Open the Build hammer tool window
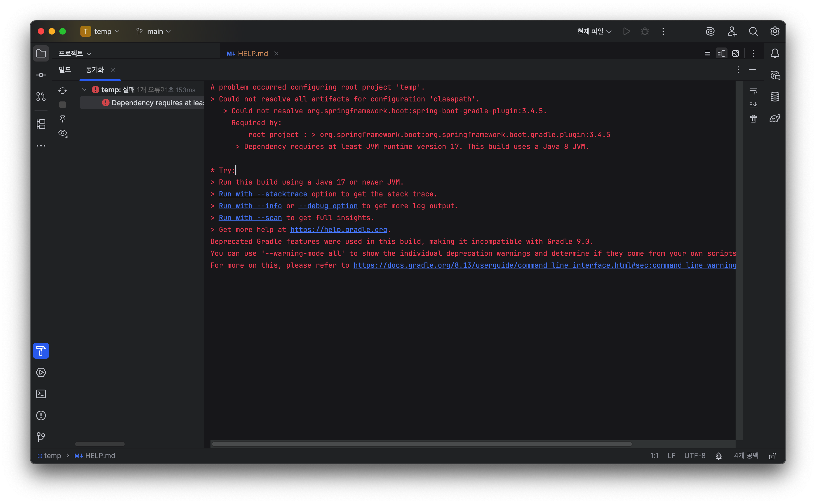 tap(41, 351)
